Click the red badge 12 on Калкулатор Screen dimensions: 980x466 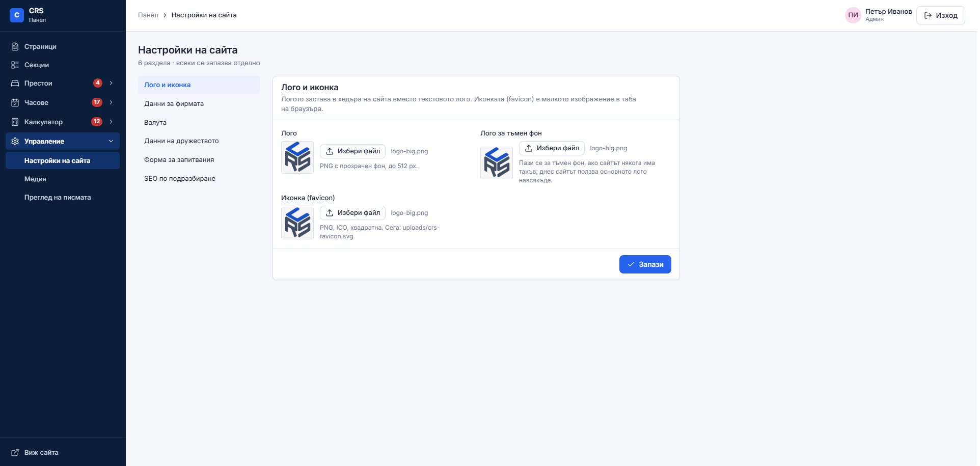point(97,122)
